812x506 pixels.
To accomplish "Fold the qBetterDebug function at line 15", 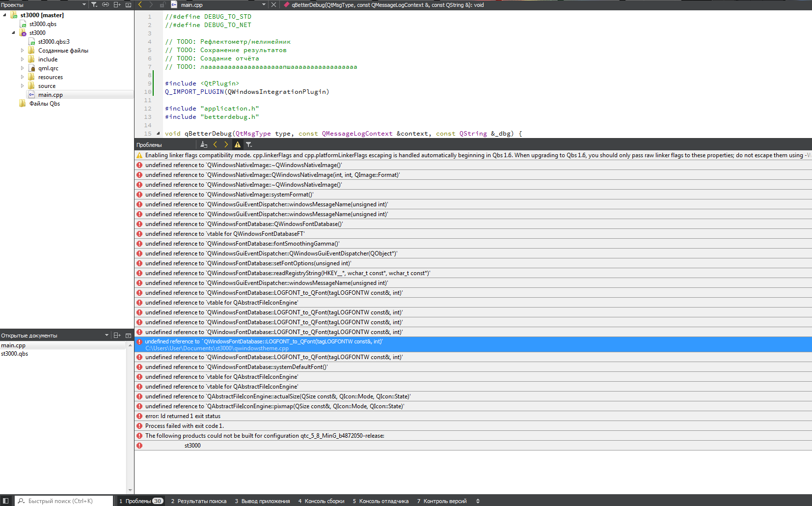I will (158, 134).
